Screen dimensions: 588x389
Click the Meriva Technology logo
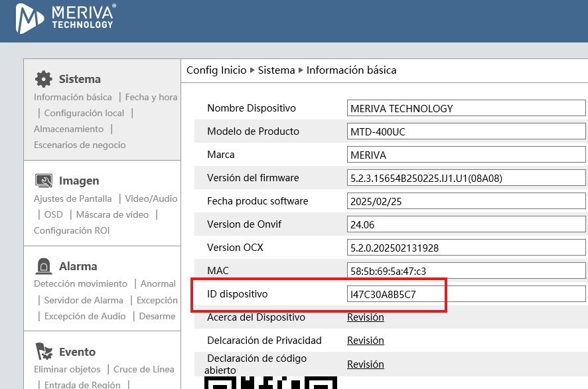66,19
